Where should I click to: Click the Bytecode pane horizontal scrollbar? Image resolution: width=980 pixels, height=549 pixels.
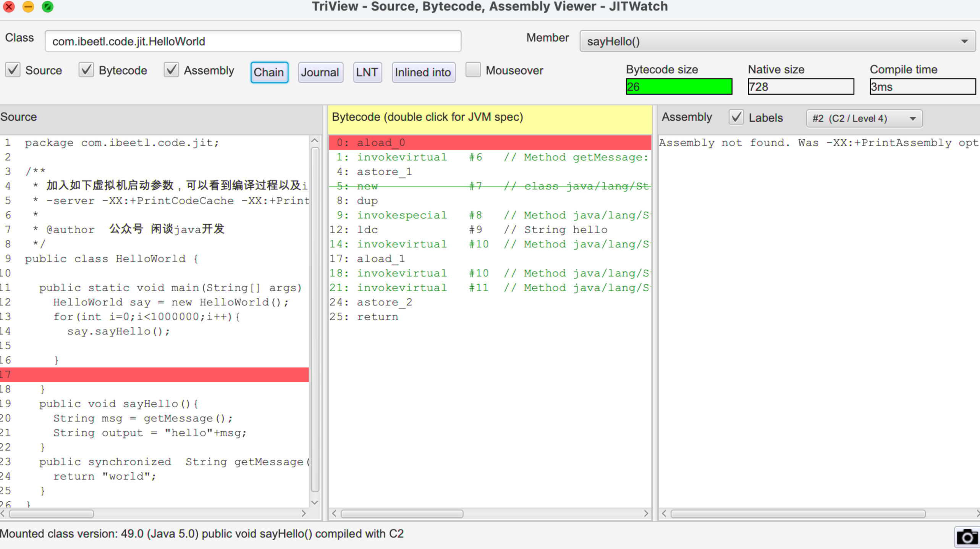click(x=402, y=514)
